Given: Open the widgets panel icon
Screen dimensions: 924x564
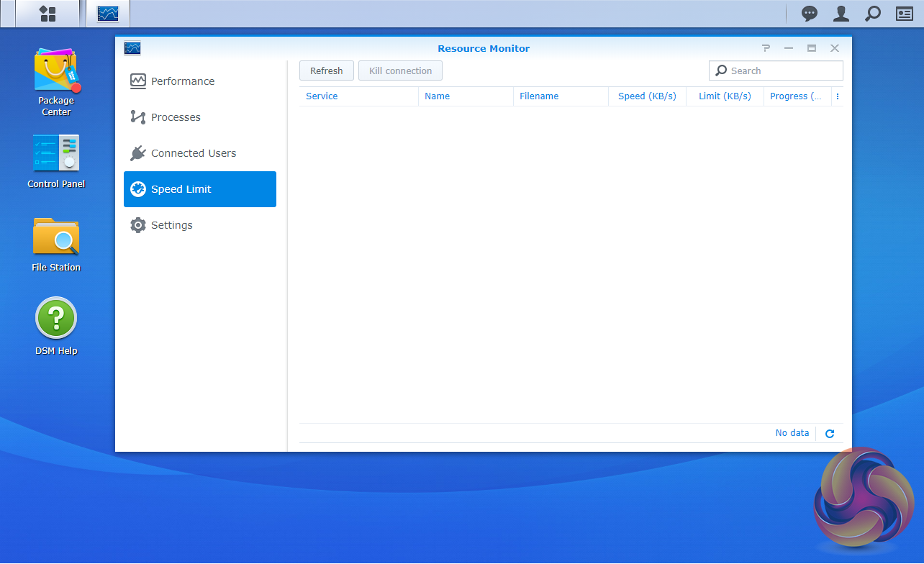Looking at the screenshot, I should coord(904,14).
